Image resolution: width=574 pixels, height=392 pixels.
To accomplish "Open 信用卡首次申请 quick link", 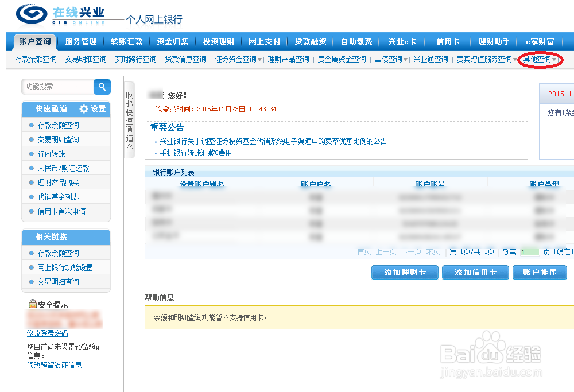I will 61,211.
